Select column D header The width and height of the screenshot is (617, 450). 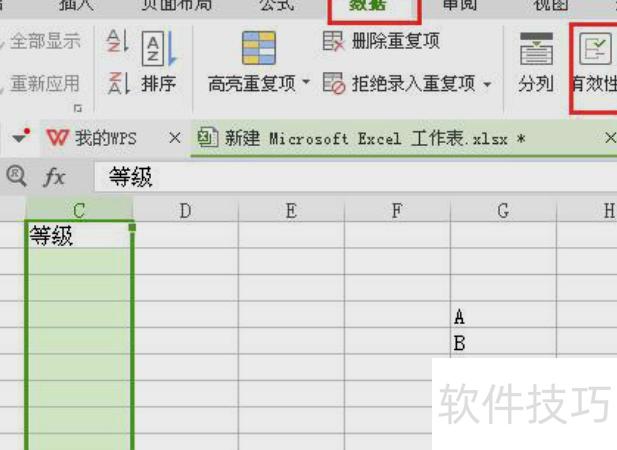(185, 210)
